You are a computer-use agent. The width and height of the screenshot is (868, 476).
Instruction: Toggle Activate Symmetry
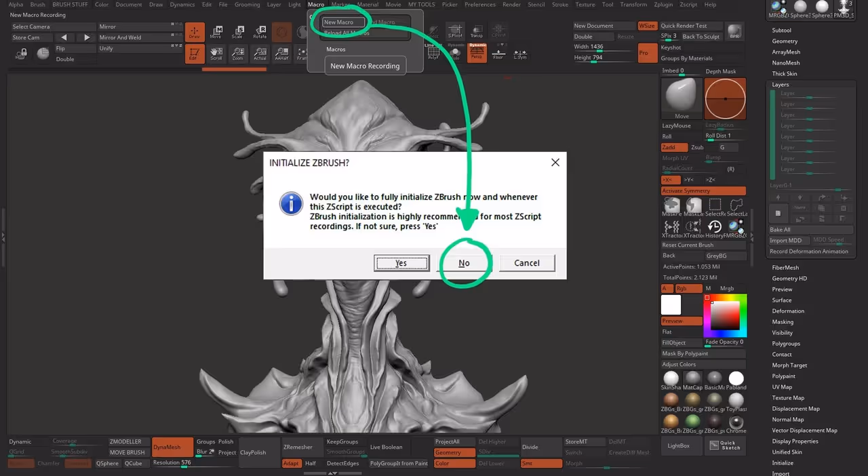point(703,191)
